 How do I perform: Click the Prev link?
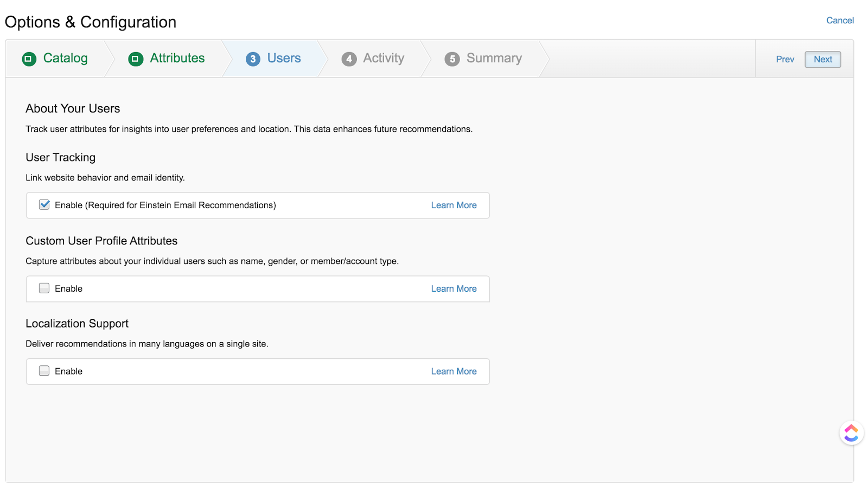click(x=784, y=59)
